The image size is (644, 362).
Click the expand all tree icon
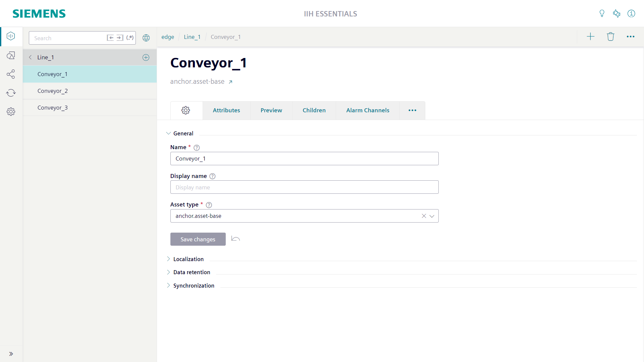tap(120, 38)
